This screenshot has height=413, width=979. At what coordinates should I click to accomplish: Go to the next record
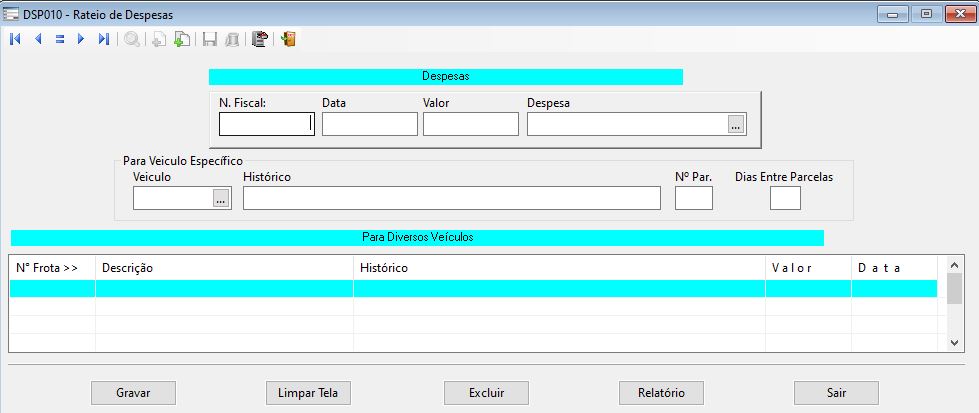(x=81, y=40)
